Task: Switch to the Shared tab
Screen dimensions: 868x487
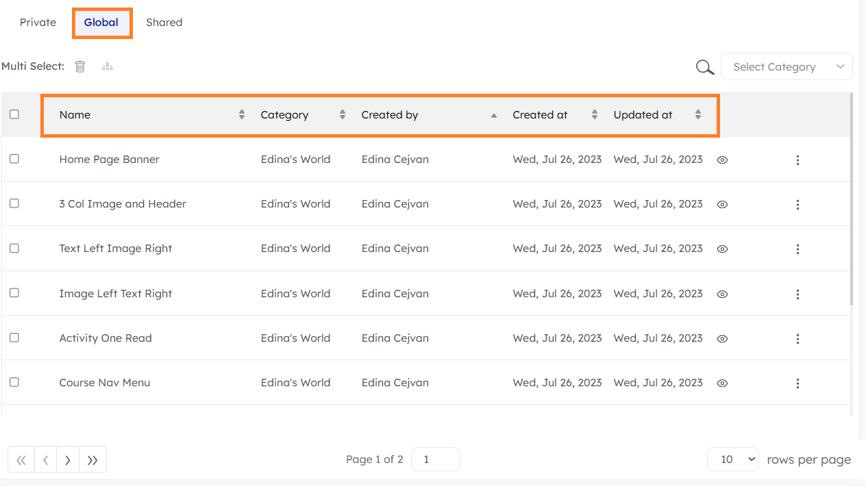Action: coord(164,23)
